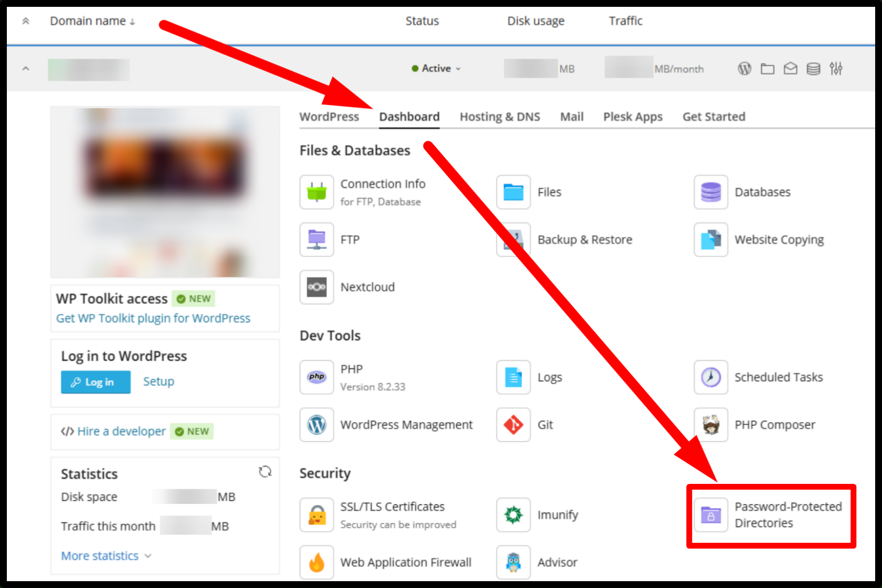
Task: Switch to the Hosting & DNS tab
Action: [x=499, y=117]
